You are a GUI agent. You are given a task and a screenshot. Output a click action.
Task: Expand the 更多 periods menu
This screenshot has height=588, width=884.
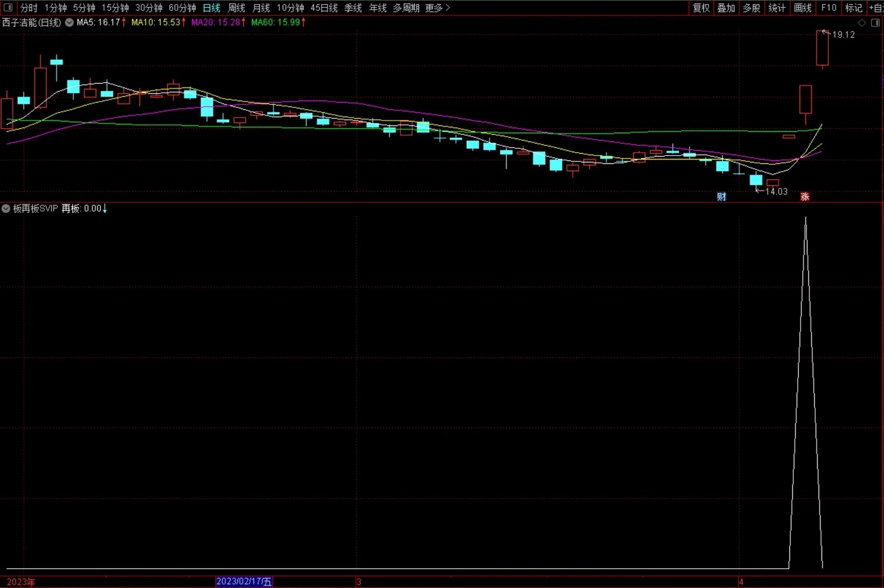point(437,8)
